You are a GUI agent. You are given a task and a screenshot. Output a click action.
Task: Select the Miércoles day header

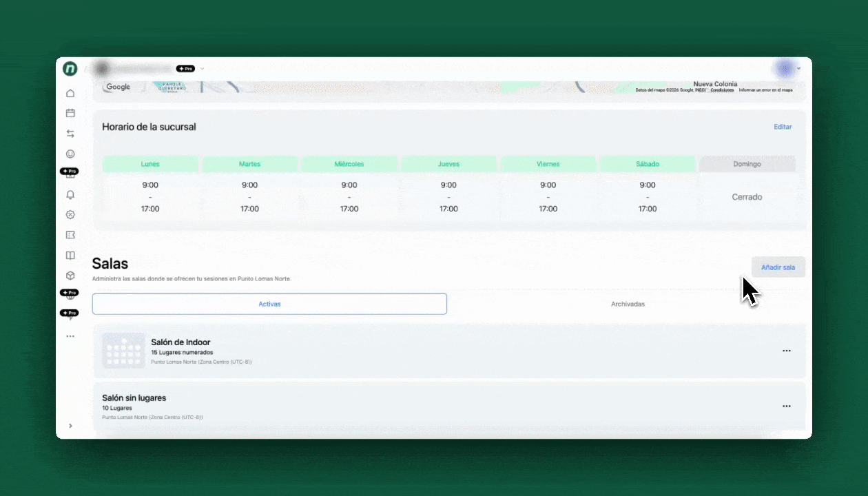click(x=349, y=164)
